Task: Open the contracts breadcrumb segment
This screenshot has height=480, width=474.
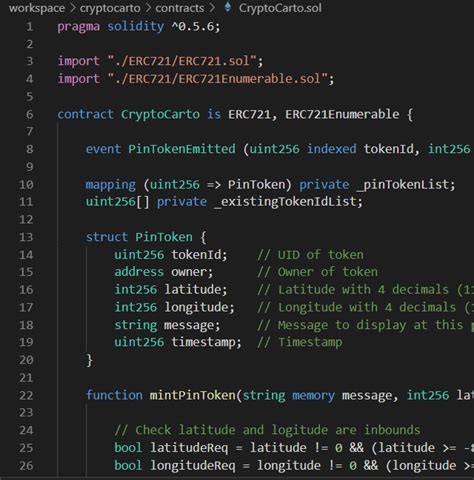Action: tap(180, 8)
